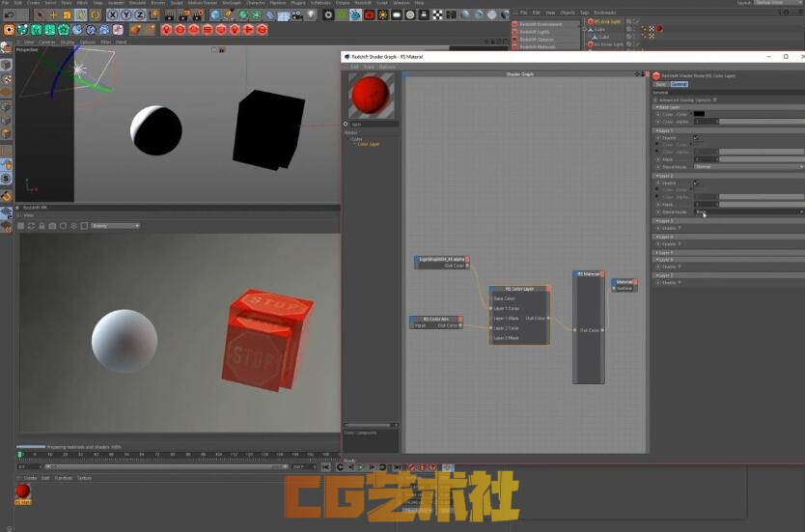The height and width of the screenshot is (532, 805).
Task: Open the viewport Cameras menu
Action: click(x=46, y=42)
